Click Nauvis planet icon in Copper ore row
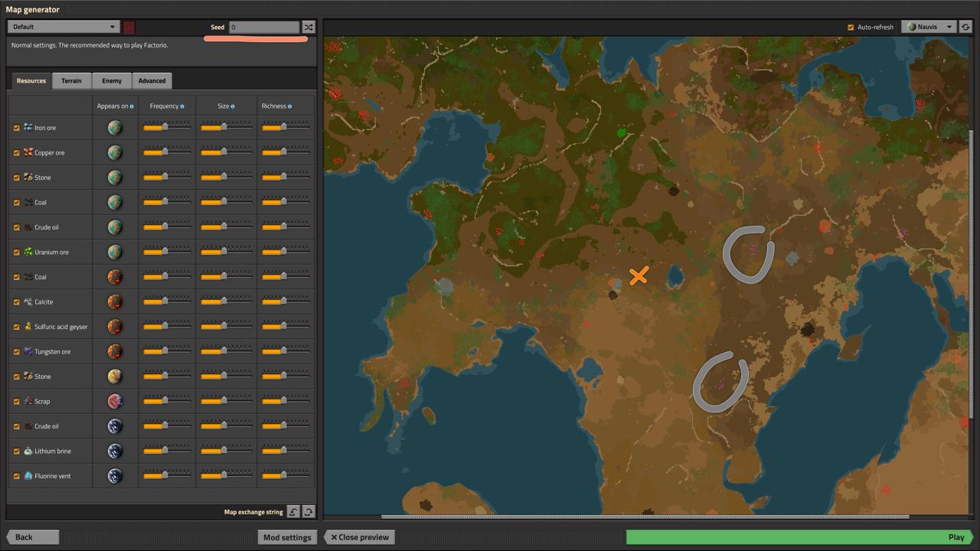 coord(115,152)
